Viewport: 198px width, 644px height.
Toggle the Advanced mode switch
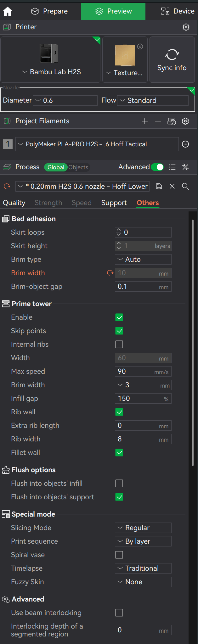pyautogui.click(x=157, y=167)
